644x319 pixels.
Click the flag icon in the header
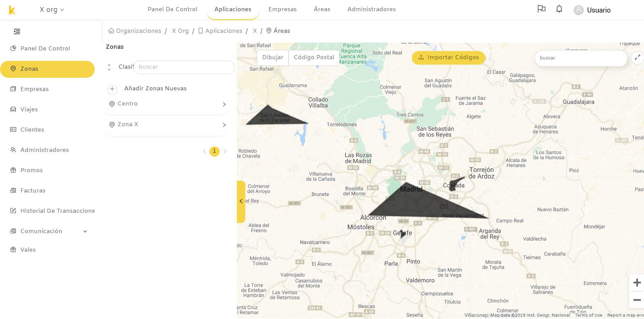541,9
